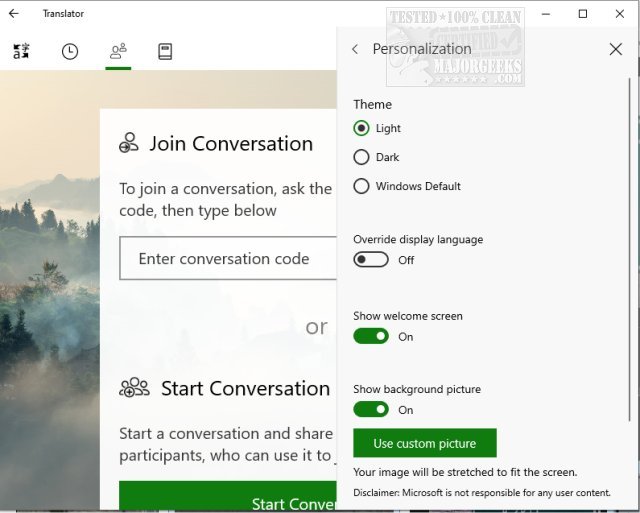Disable Show background picture switch

pos(371,409)
